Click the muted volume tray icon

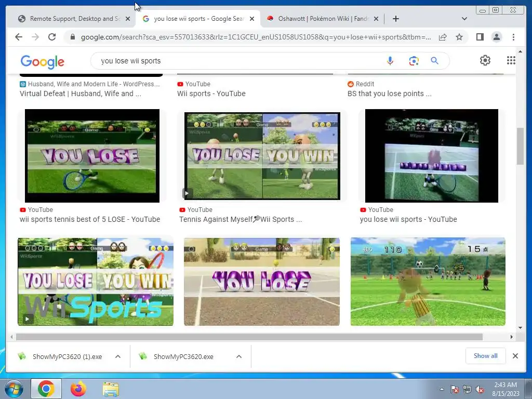480,390
